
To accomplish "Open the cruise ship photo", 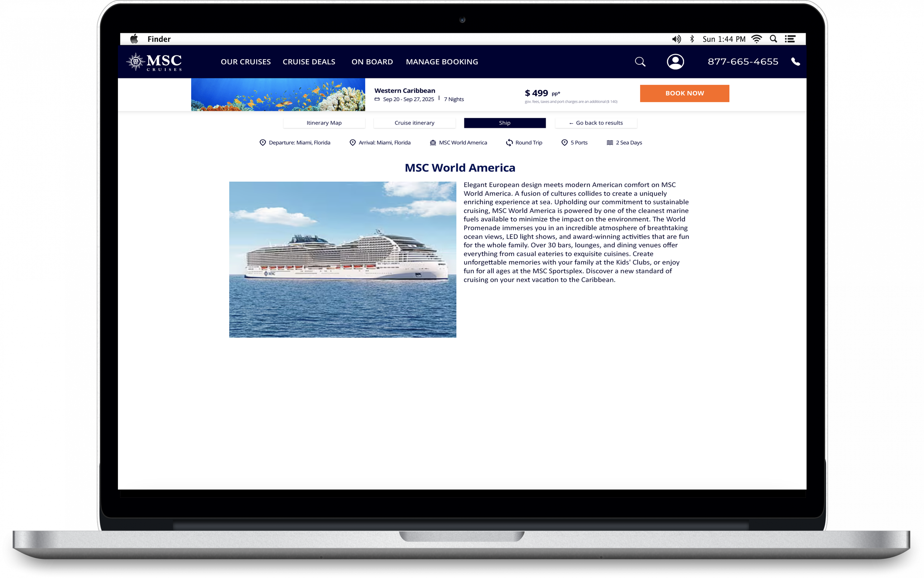I will [x=342, y=260].
